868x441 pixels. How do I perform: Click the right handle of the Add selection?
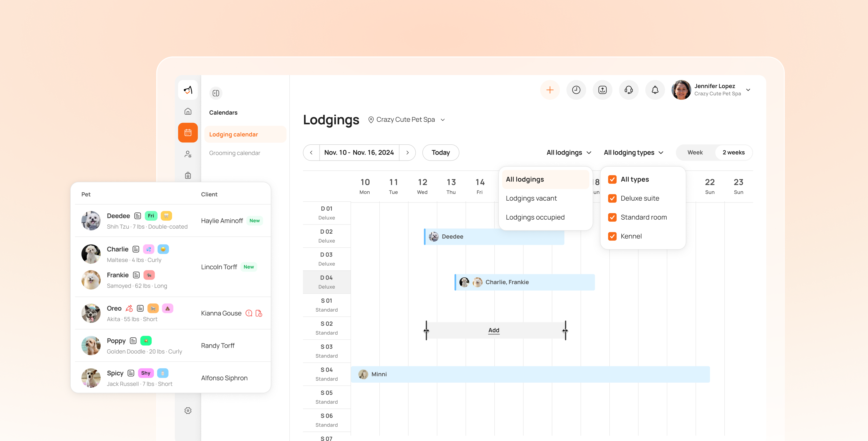tap(565, 330)
